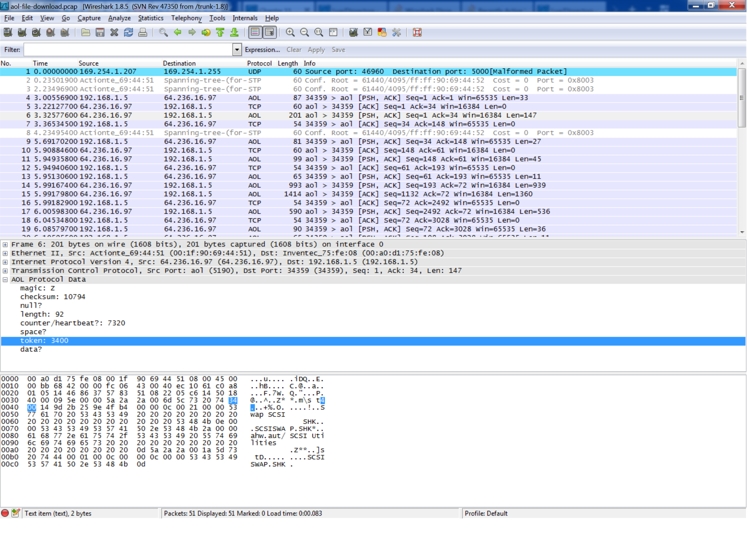Screen dimensions: 748x560
Task: Save the current filter
Action: [338, 50]
